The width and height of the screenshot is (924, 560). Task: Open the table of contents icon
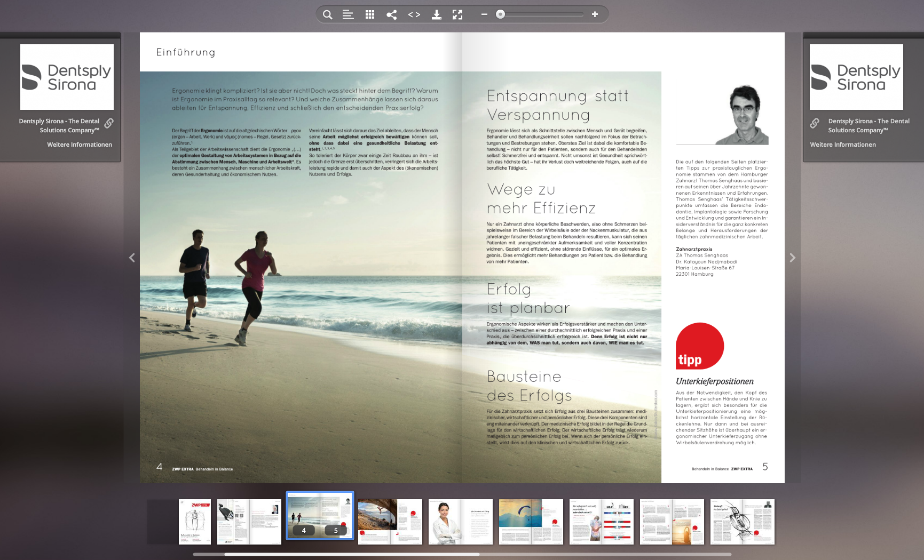click(348, 14)
